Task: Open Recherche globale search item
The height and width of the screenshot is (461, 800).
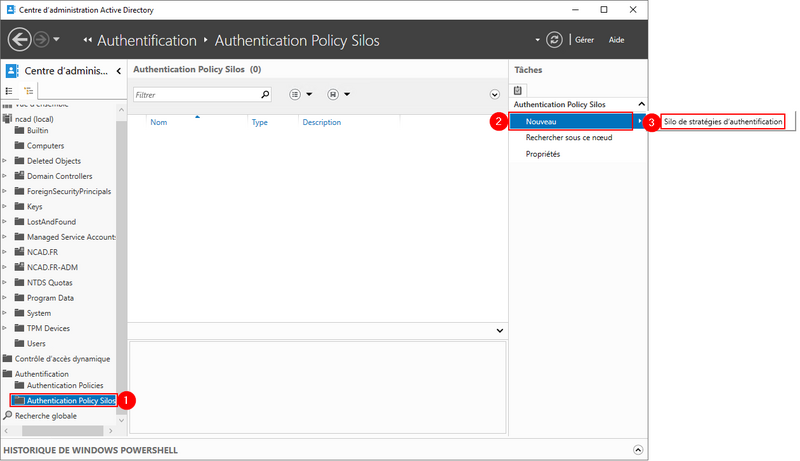Action: [x=45, y=415]
